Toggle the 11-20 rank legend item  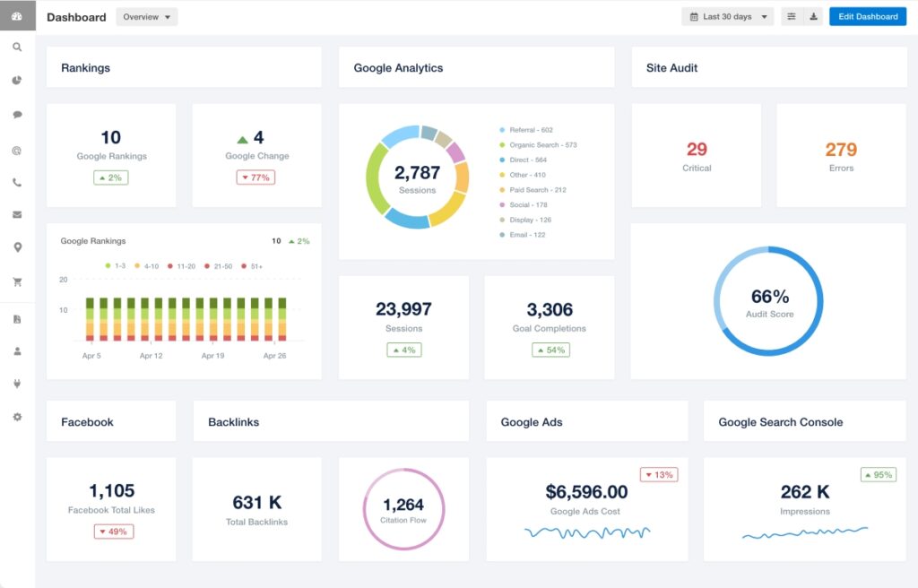click(x=181, y=266)
